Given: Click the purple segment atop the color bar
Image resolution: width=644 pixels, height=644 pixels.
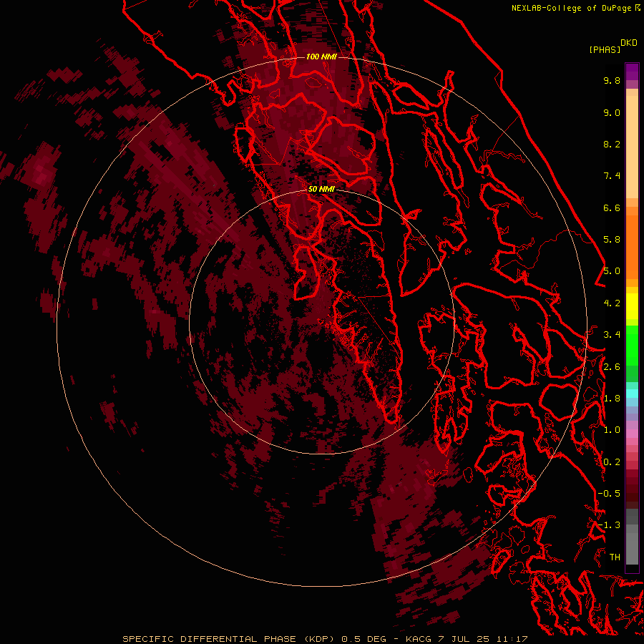Looking at the screenshot, I should pyautogui.click(x=632, y=72).
